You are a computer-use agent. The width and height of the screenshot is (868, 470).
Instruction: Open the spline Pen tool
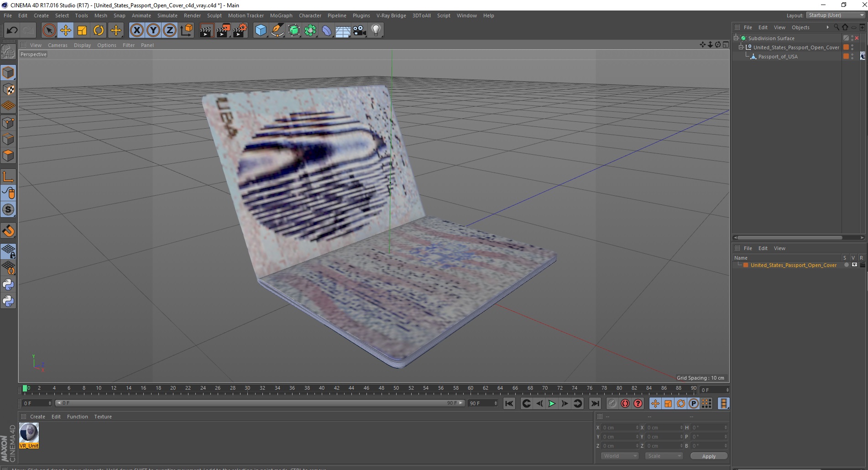tap(277, 31)
